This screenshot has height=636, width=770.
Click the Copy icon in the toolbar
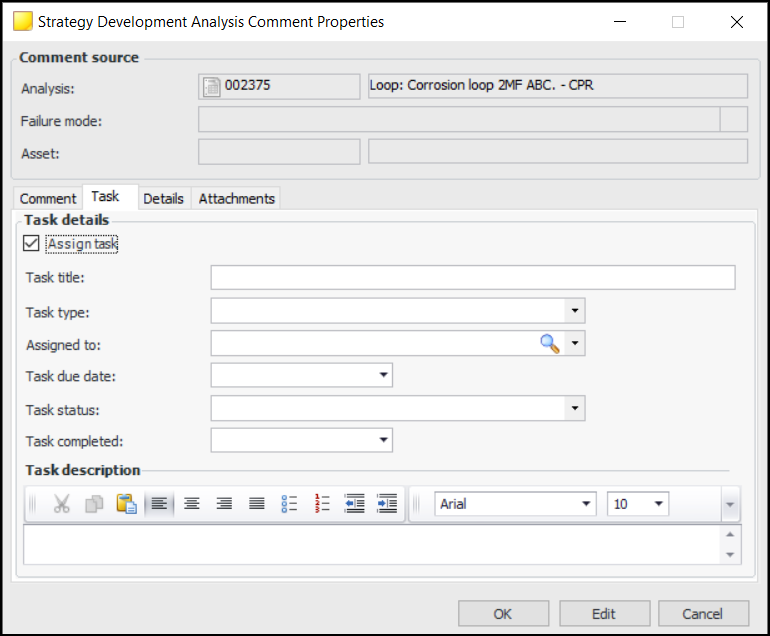94,504
